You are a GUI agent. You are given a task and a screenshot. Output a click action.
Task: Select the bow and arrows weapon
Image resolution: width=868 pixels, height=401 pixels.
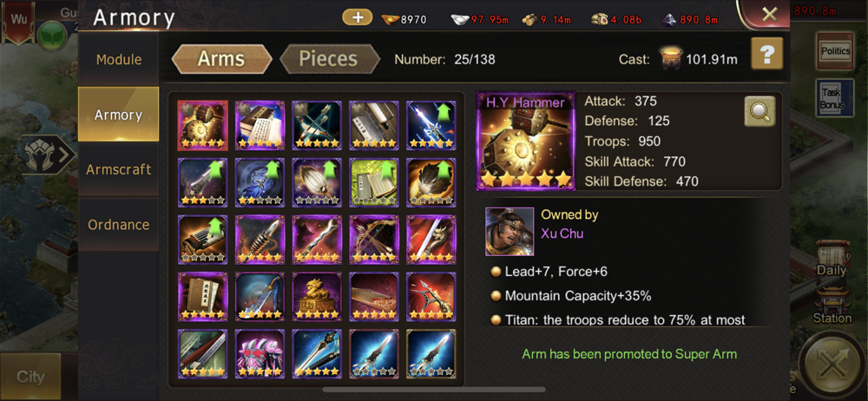tap(373, 240)
